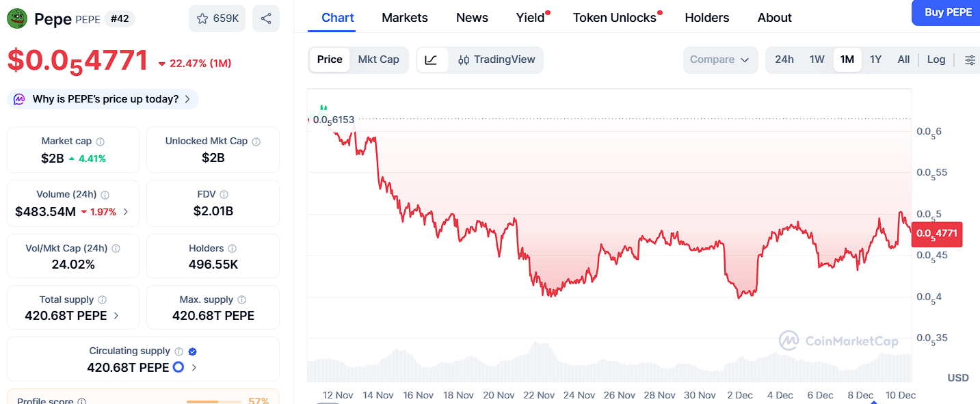
Task: Click the Market cap info icon
Action: [x=101, y=142]
